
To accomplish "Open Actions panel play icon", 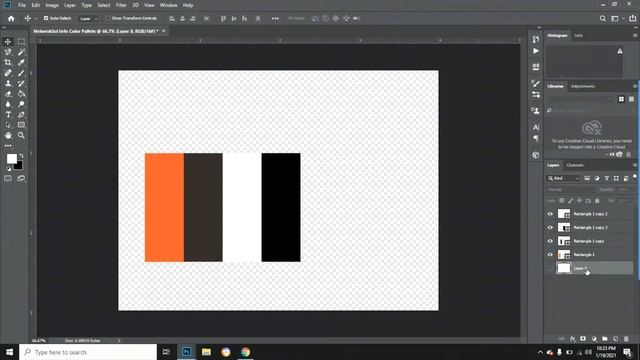I will pos(536,51).
